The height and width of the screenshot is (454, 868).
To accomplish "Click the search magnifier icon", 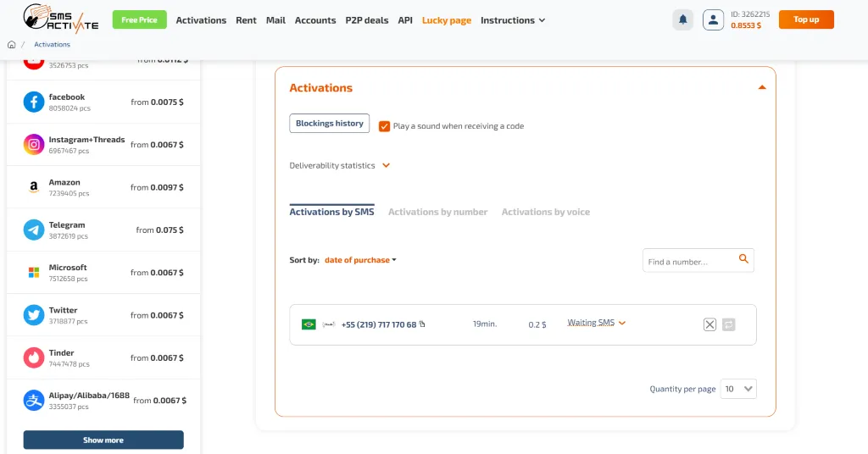I will [743, 259].
